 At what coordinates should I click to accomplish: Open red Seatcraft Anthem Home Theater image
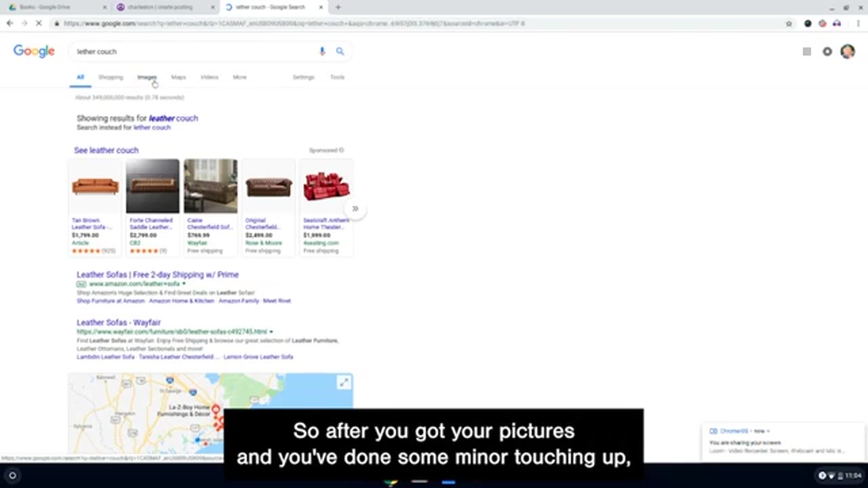[x=326, y=186]
